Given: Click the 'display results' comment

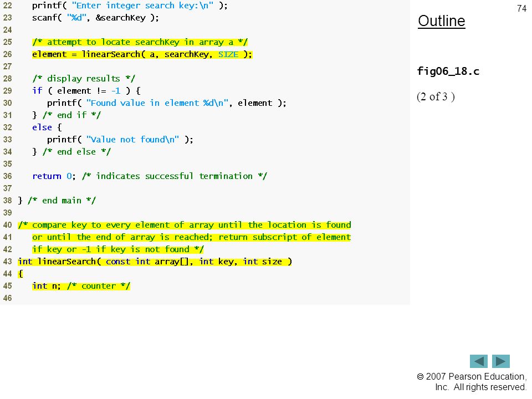Looking at the screenshot, I should pos(84,79).
